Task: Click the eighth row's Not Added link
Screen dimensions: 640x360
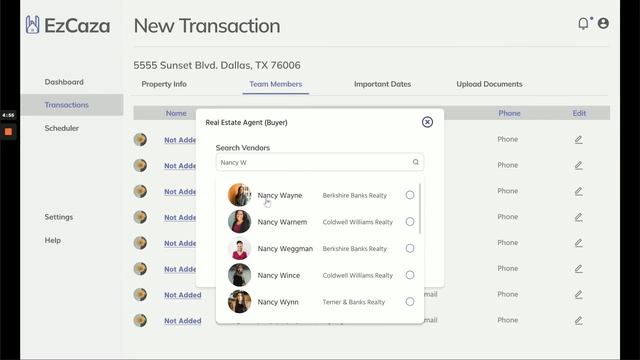Action: pyautogui.click(x=182, y=321)
